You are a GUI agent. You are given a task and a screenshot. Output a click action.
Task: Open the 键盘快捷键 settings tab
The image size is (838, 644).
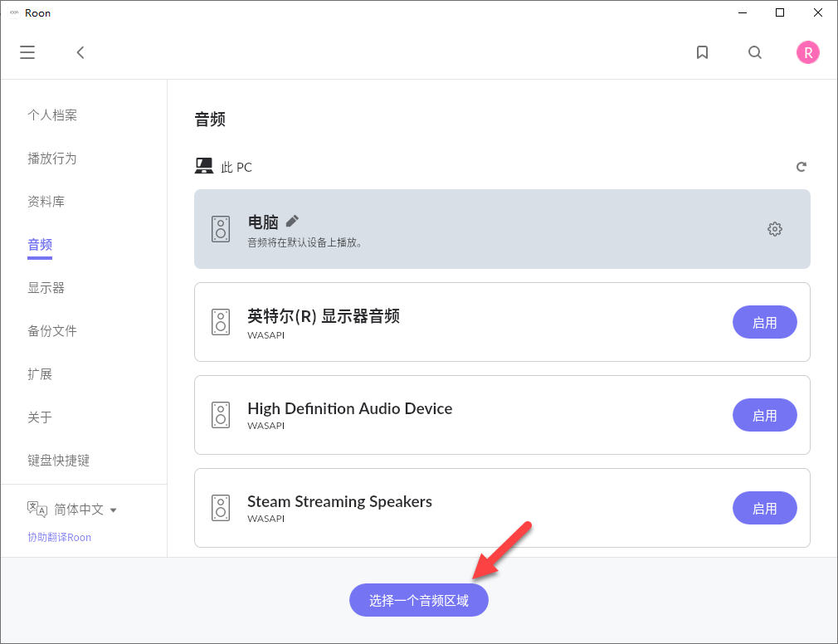tap(59, 461)
